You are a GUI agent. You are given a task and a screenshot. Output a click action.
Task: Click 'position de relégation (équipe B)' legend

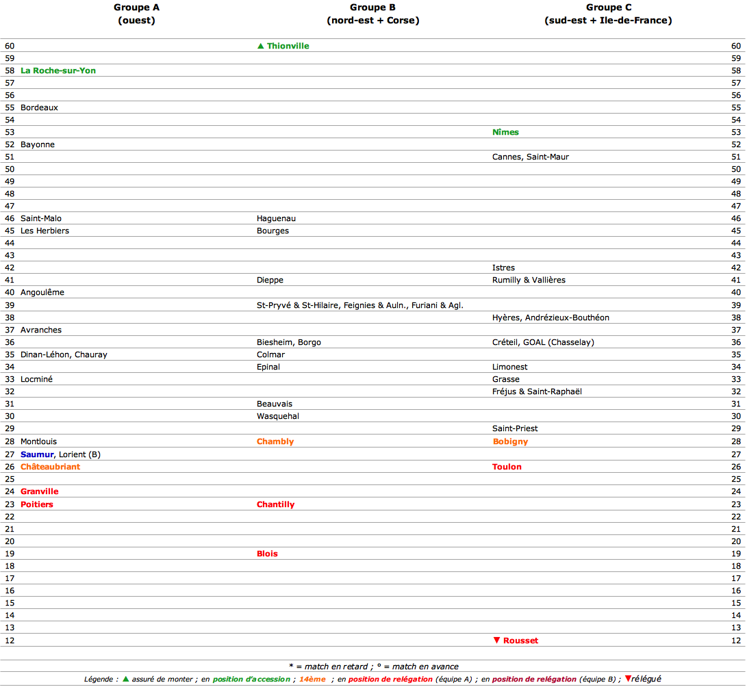[554, 679]
